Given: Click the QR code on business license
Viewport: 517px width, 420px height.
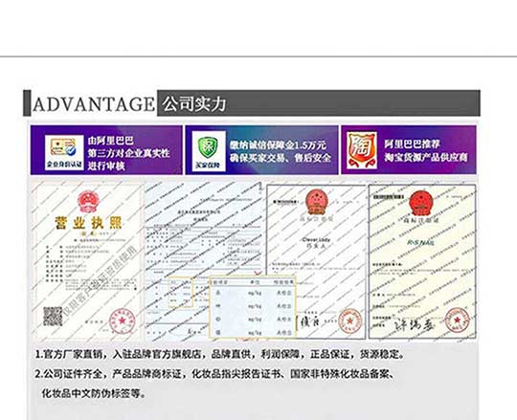Looking at the screenshot, I should point(53,317).
